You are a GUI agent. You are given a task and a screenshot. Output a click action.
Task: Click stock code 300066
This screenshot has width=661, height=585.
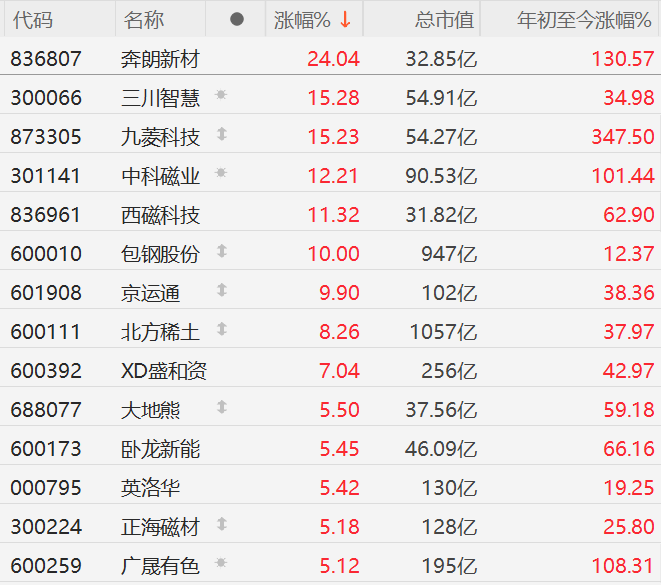click(x=46, y=98)
